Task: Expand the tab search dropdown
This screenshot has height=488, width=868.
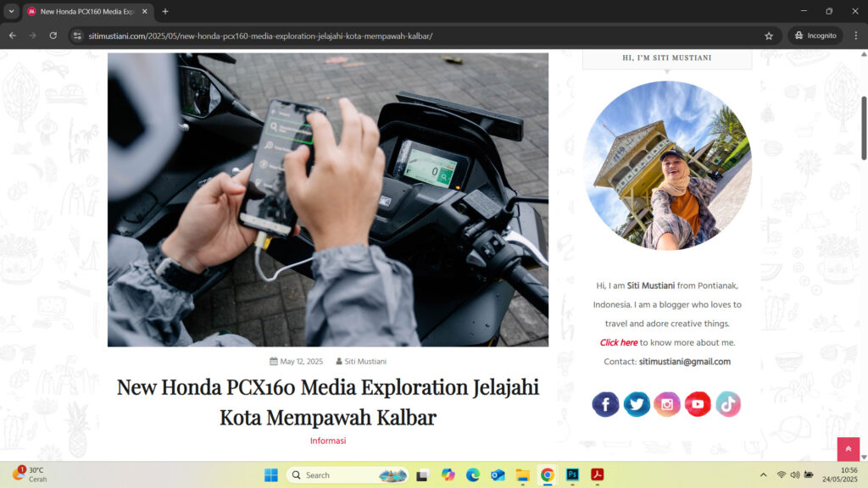Action: point(11,11)
